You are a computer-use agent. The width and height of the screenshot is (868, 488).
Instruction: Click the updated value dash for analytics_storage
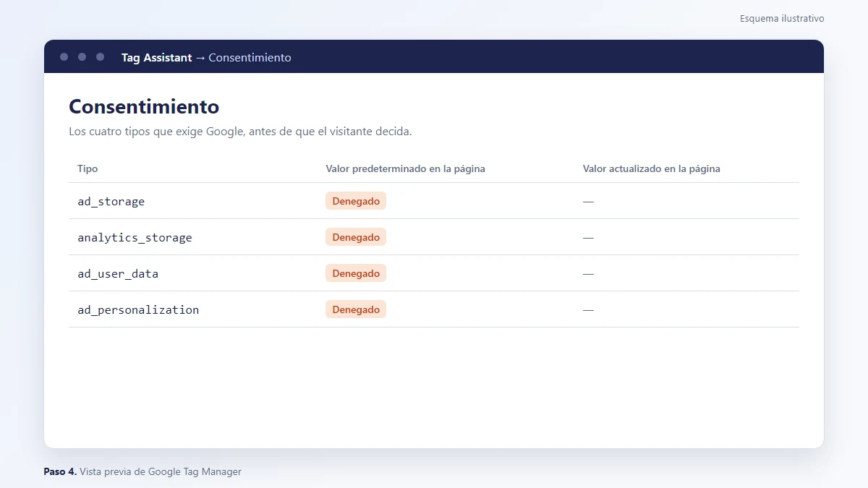(588, 238)
